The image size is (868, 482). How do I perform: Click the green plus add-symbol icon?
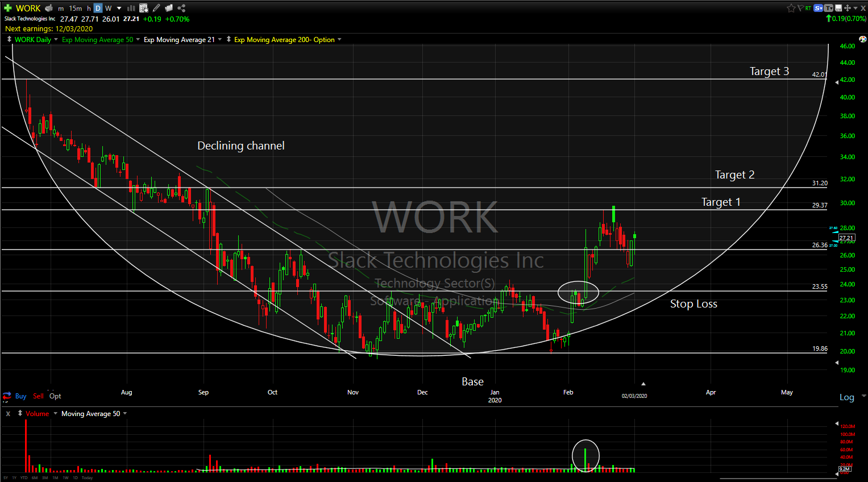coord(8,8)
